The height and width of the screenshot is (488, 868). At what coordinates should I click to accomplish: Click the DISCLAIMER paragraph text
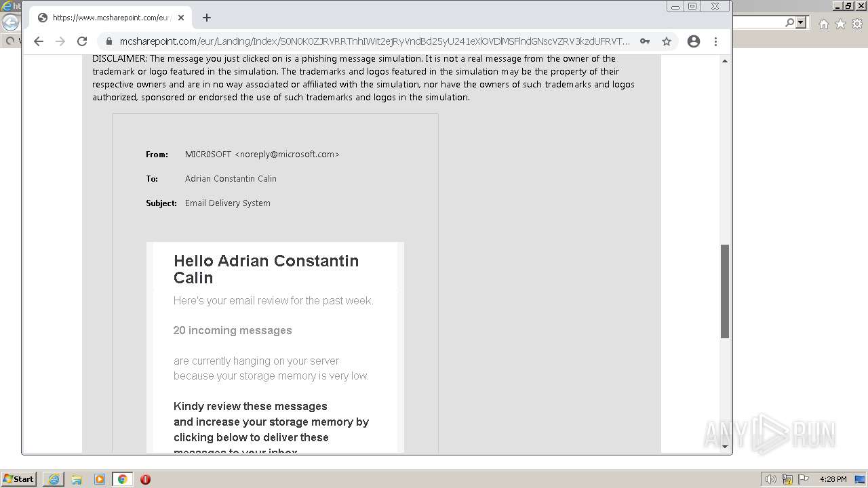pos(363,78)
